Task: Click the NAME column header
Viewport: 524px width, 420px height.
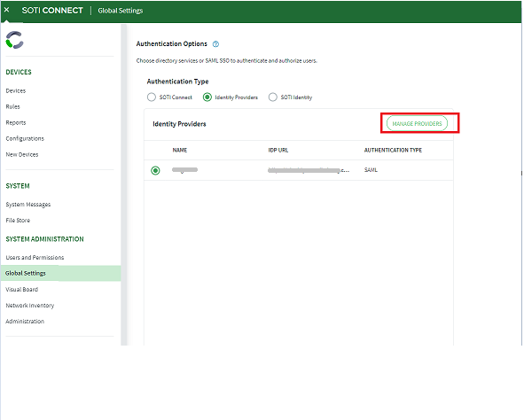Action: click(x=180, y=151)
